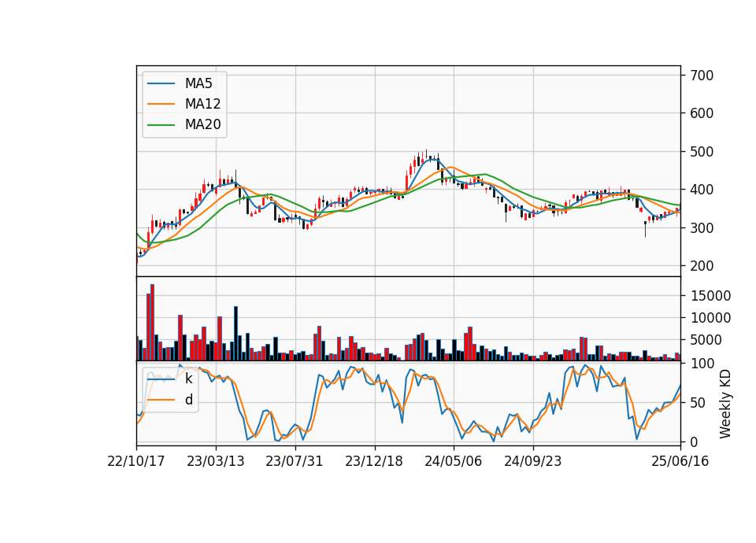Click the 10000 volume axis label
The width and height of the screenshot is (756, 543).
point(710,318)
